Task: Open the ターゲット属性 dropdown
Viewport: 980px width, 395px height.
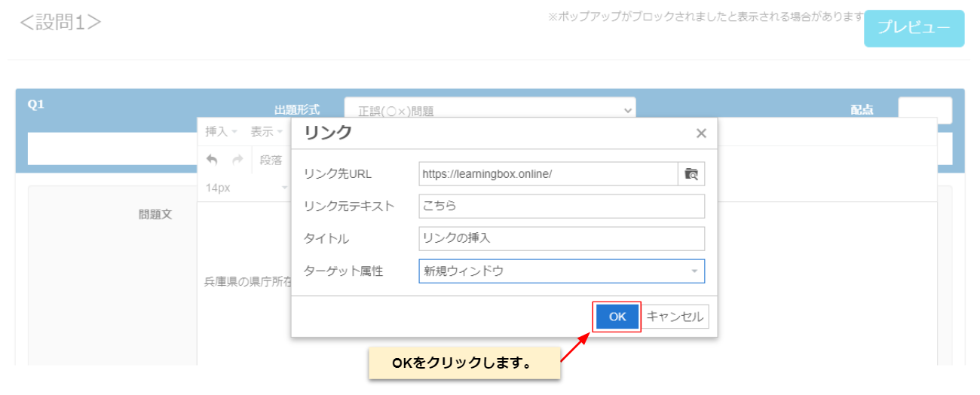Action: click(x=561, y=271)
